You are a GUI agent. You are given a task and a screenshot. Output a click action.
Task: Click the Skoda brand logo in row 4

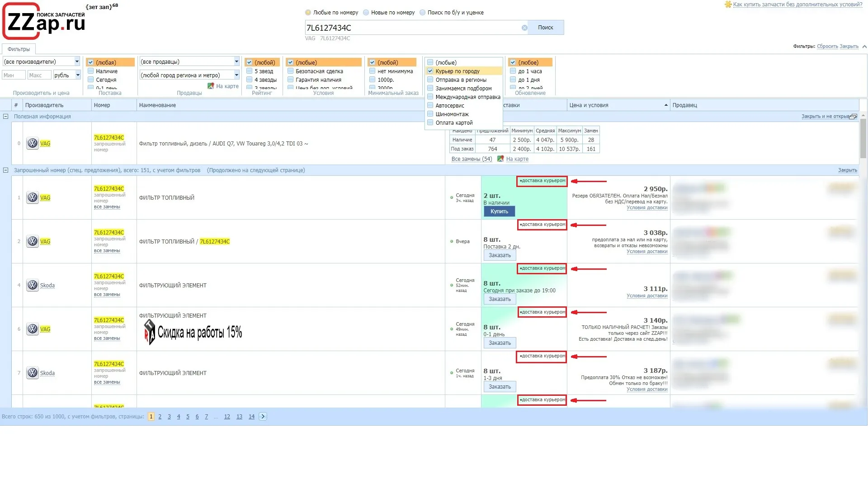click(x=33, y=285)
